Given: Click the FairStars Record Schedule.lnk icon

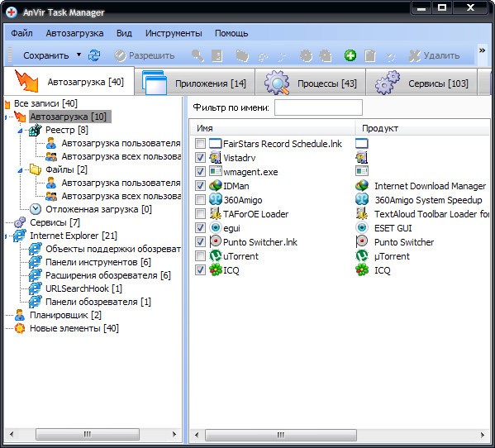Looking at the screenshot, I should tap(216, 143).
